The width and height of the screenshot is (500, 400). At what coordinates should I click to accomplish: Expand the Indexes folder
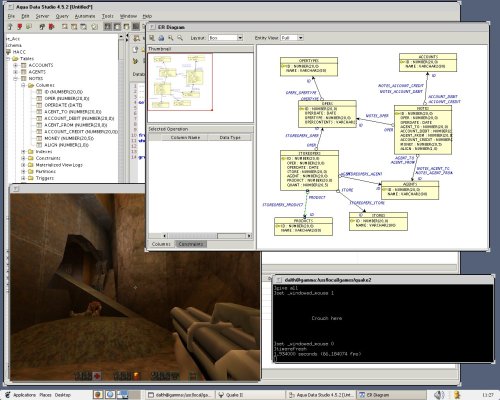(23, 152)
